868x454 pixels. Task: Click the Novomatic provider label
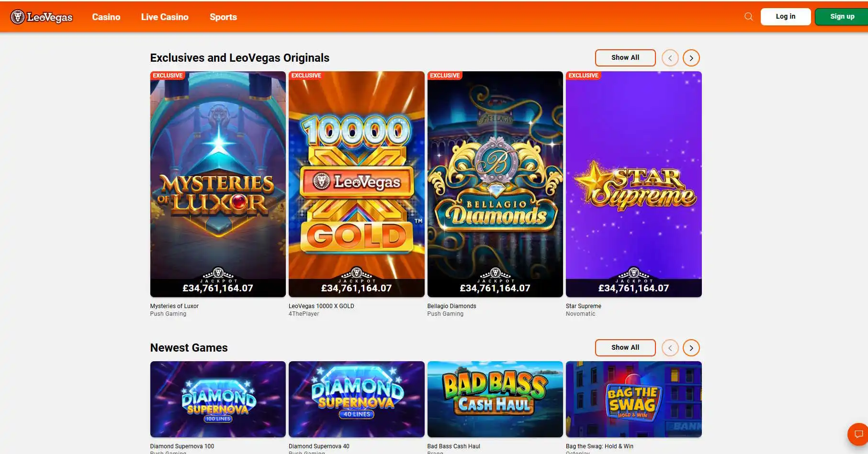tap(581, 314)
